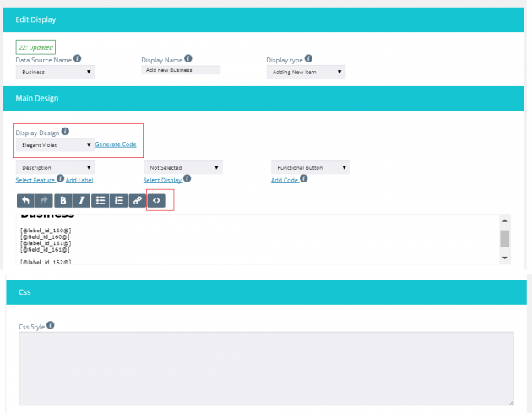Click inside the design editor content area
The height and width of the screenshot is (413, 532).
[x=258, y=239]
